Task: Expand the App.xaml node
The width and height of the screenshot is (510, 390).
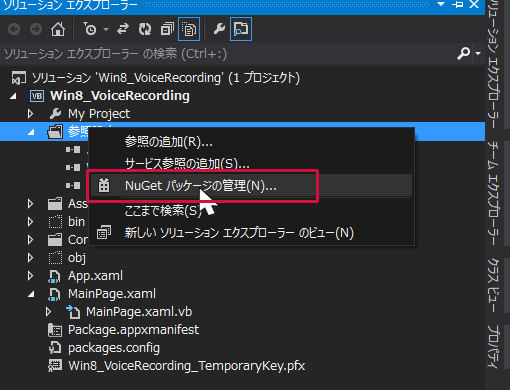Action: pyautogui.click(x=30, y=276)
